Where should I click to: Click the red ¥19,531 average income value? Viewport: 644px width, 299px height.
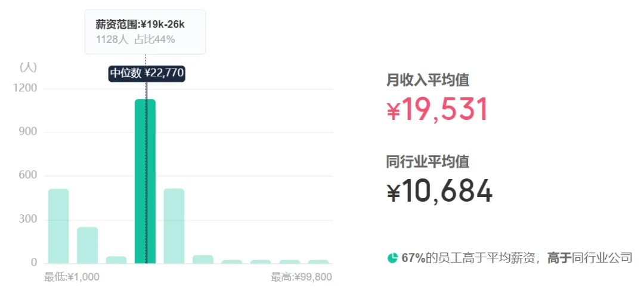(437, 109)
